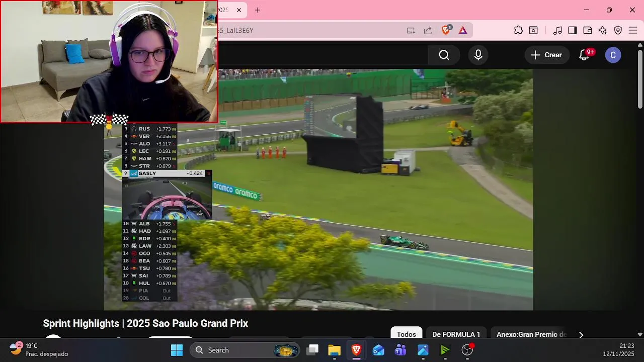Screen dimensions: 644x362
Task: Open a new browser tab
Action: 258,10
